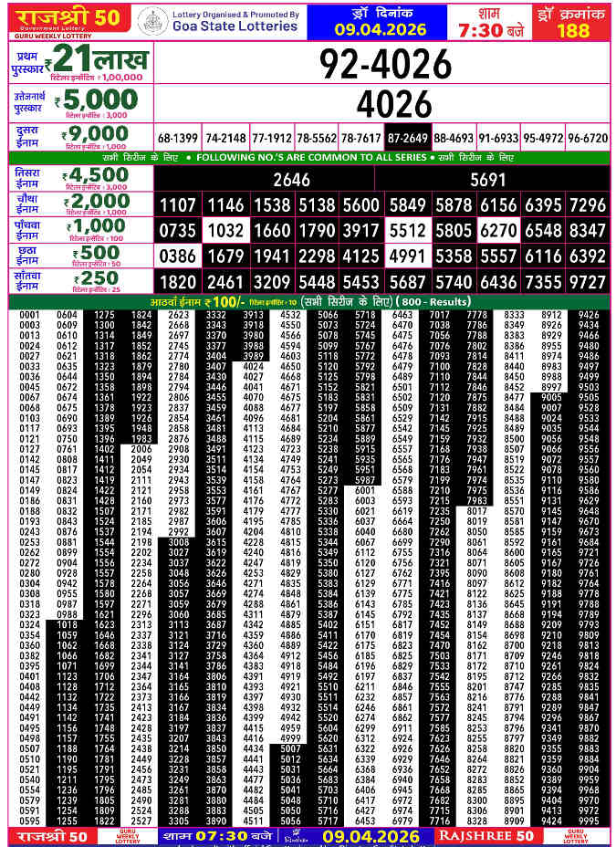Image resolution: width=616 pixels, height=847 pixels.
Task: Click the ₹5,000 consolation prize amount
Action: coord(96,99)
